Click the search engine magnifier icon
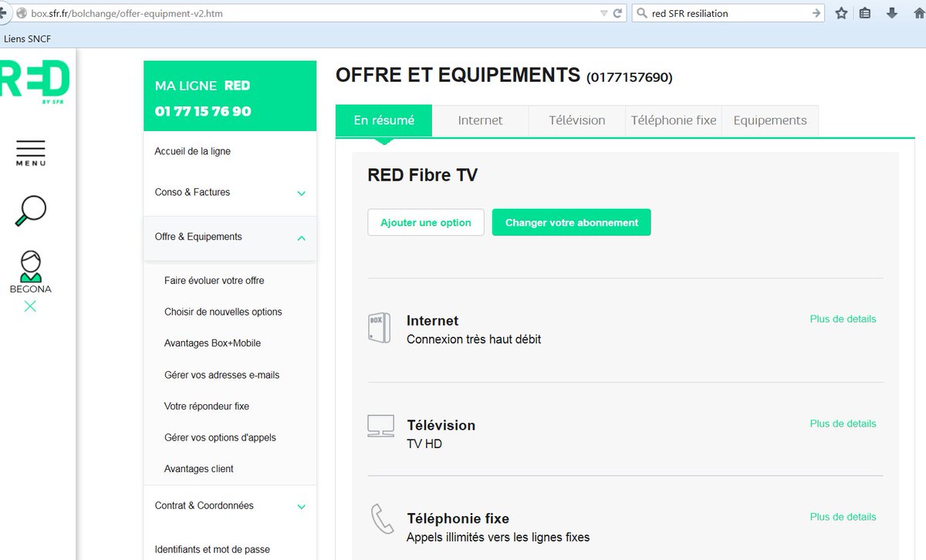The image size is (926, 560). 640,13
